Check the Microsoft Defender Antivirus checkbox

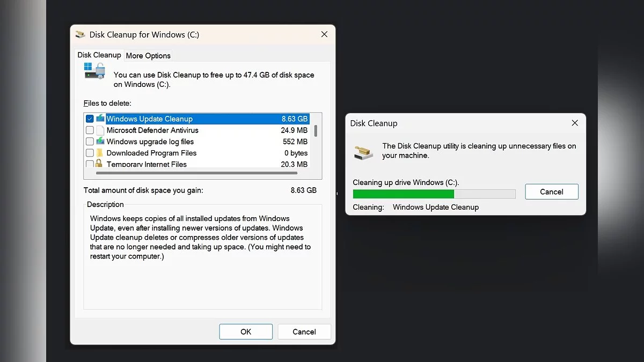90,130
